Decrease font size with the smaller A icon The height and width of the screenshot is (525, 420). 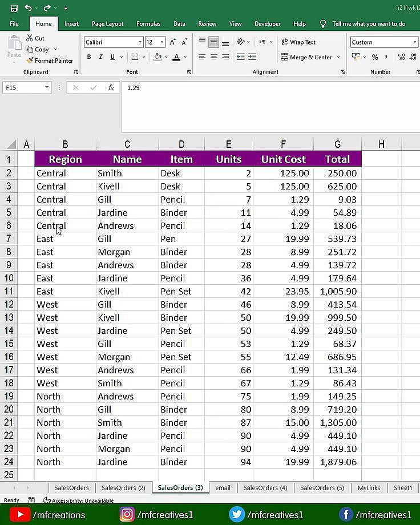[x=184, y=42]
